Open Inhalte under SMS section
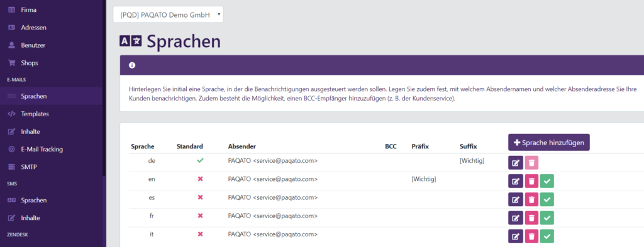This screenshot has height=247, width=644. pos(30,218)
